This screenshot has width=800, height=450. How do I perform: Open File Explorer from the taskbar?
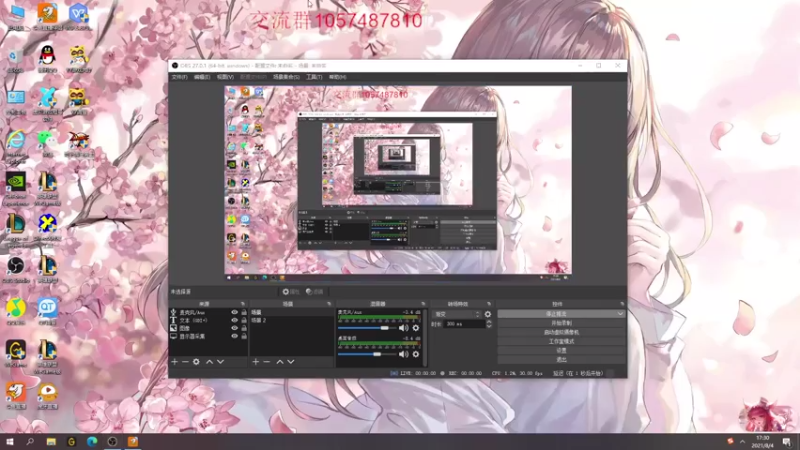pos(51,441)
